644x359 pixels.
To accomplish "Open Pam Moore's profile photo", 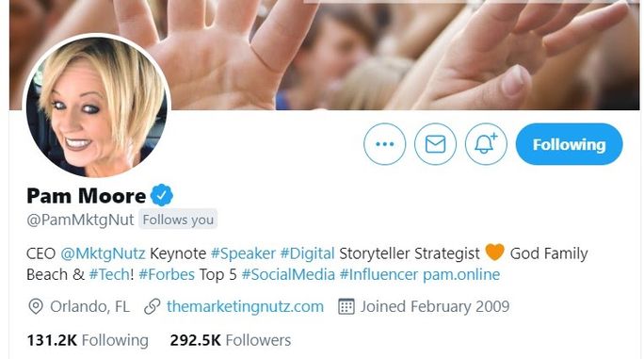I will click(97, 106).
